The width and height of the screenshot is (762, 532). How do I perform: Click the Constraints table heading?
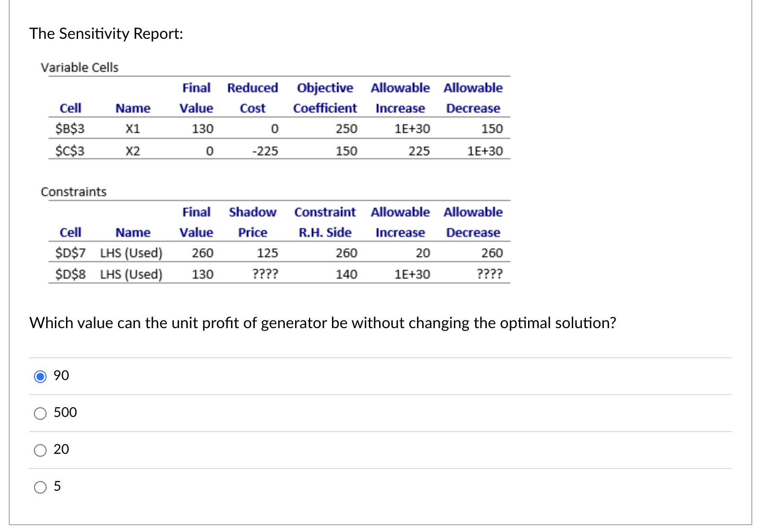click(74, 191)
